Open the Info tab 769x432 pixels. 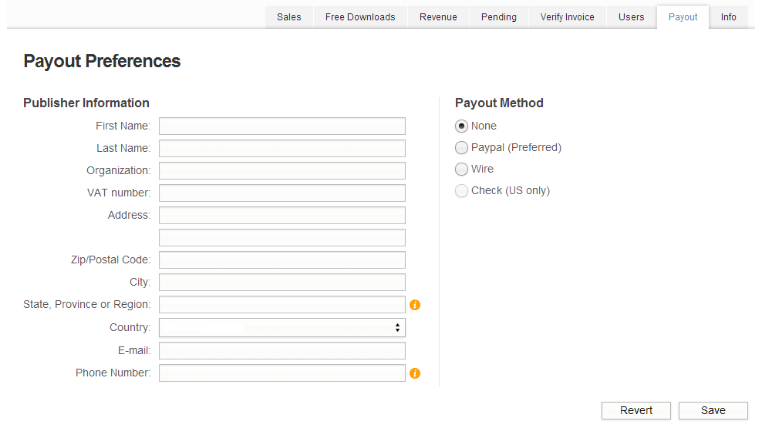pos(729,17)
